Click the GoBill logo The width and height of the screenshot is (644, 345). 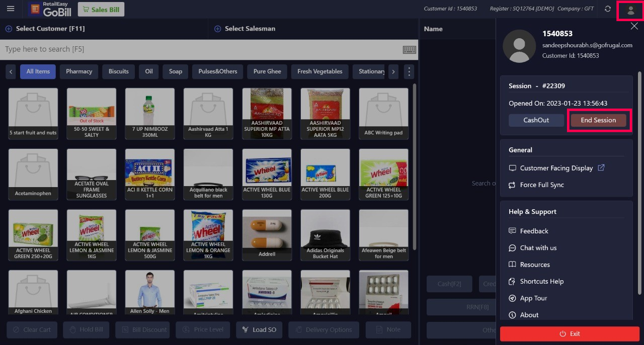pos(51,9)
